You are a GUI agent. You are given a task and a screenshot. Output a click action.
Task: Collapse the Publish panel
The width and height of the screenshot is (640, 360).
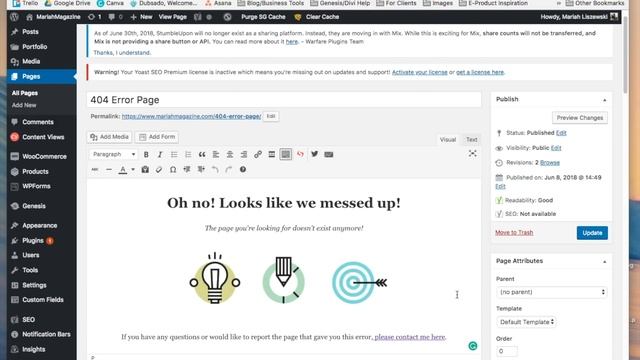(604, 100)
